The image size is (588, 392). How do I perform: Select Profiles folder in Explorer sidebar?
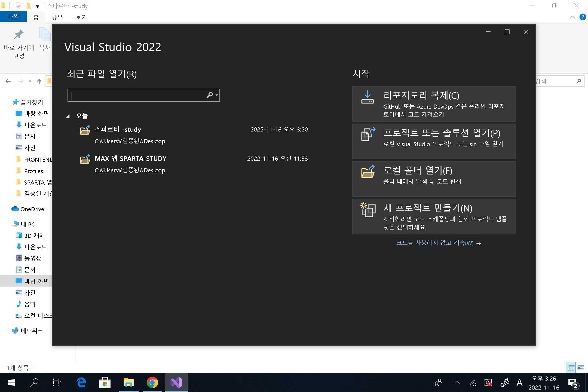pyautogui.click(x=33, y=171)
